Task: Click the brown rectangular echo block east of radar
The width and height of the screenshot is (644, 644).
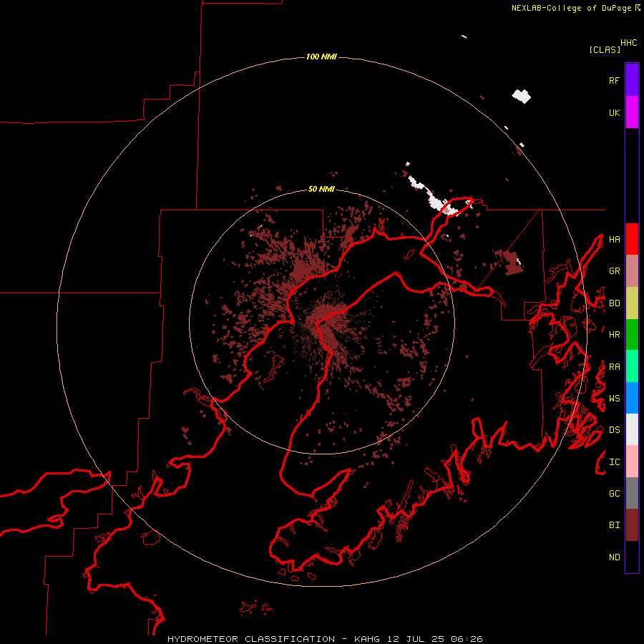Action: [512, 263]
